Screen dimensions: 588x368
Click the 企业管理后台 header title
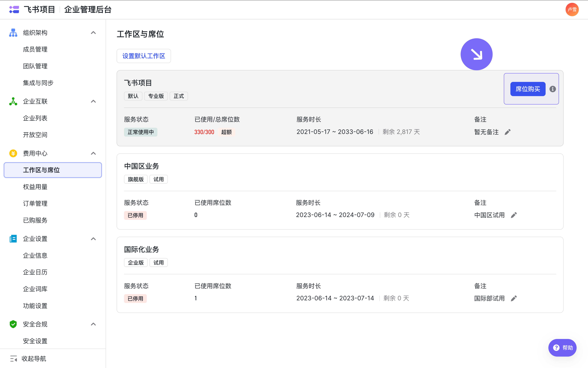coord(88,10)
